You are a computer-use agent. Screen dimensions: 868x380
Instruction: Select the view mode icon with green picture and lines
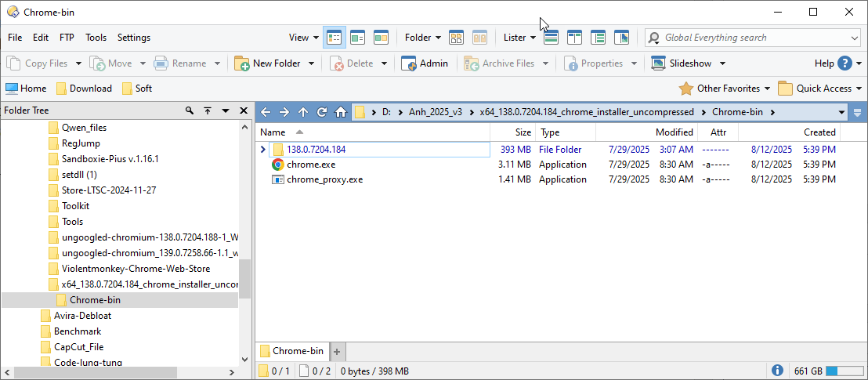pos(357,38)
